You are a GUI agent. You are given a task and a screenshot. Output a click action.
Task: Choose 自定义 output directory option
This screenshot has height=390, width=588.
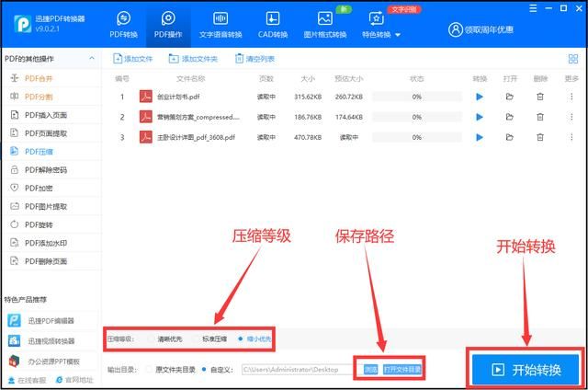click(x=217, y=370)
